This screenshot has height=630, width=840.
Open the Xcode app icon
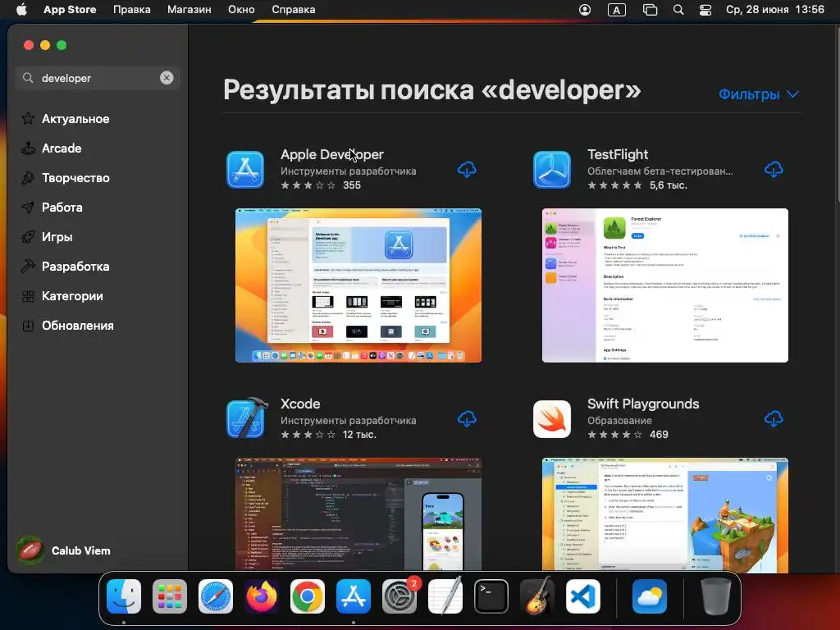[246, 419]
